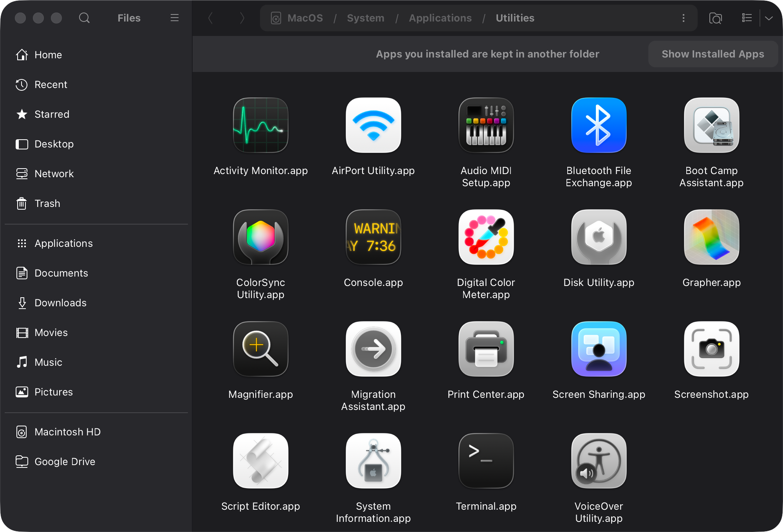Open AirPort Utility app icon
This screenshot has height=532, width=783.
tap(373, 125)
